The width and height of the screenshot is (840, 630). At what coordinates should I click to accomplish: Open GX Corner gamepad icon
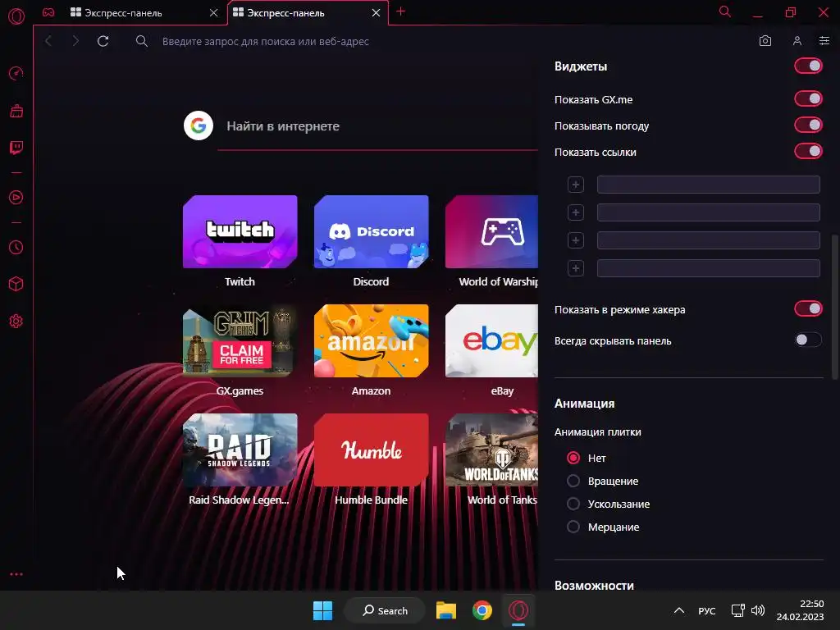[x=48, y=12]
